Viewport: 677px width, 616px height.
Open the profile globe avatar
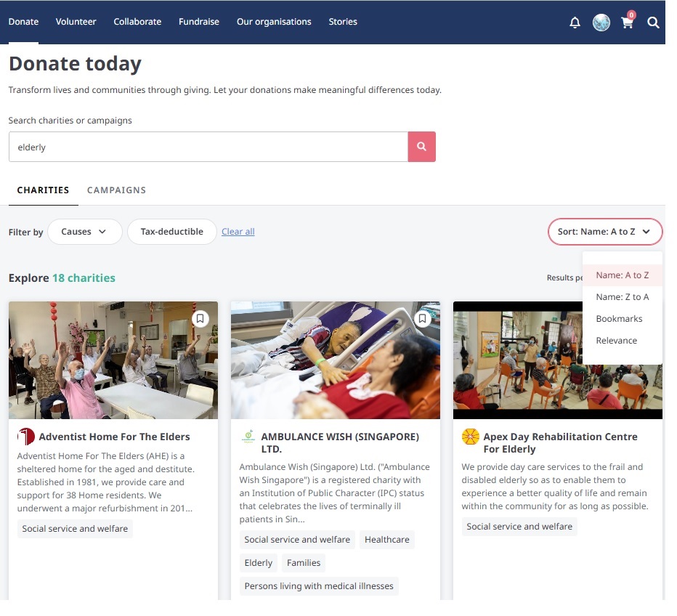(x=601, y=23)
